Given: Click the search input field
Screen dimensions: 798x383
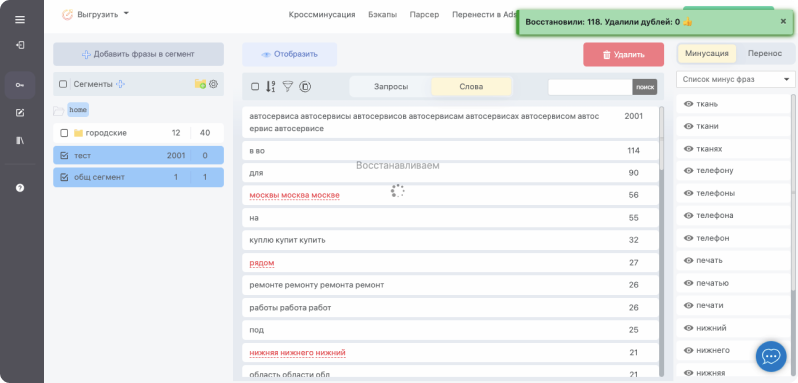Looking at the screenshot, I should pyautogui.click(x=590, y=87).
